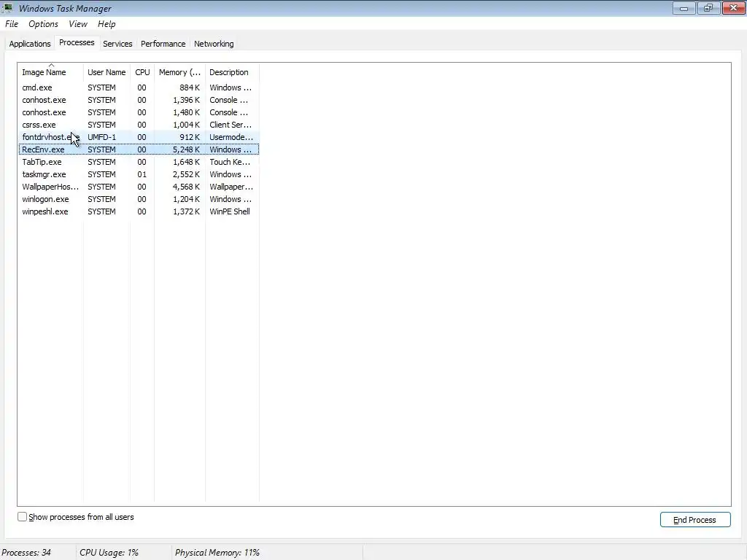Screen dimensions: 747x560
Task: Open the Performance tab
Action: (163, 44)
